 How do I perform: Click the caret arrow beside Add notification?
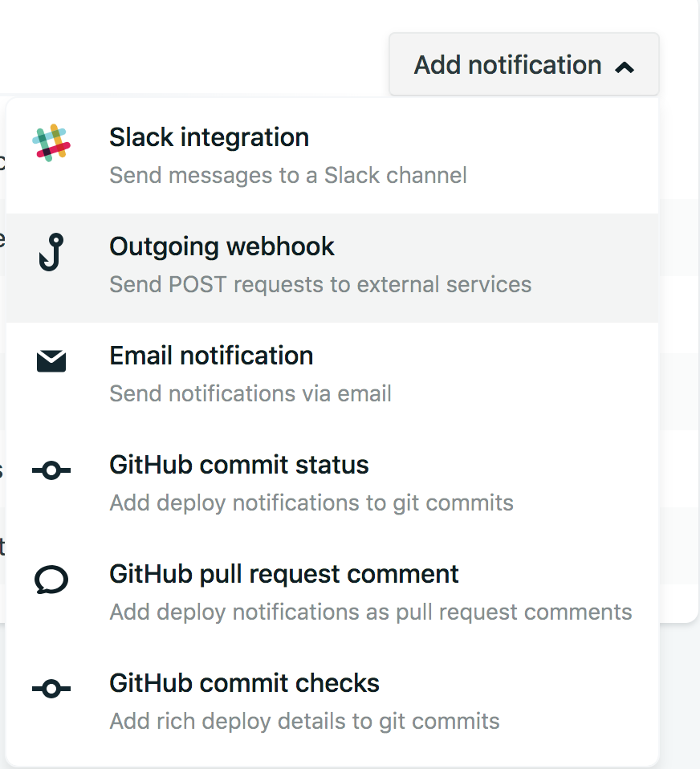point(625,67)
